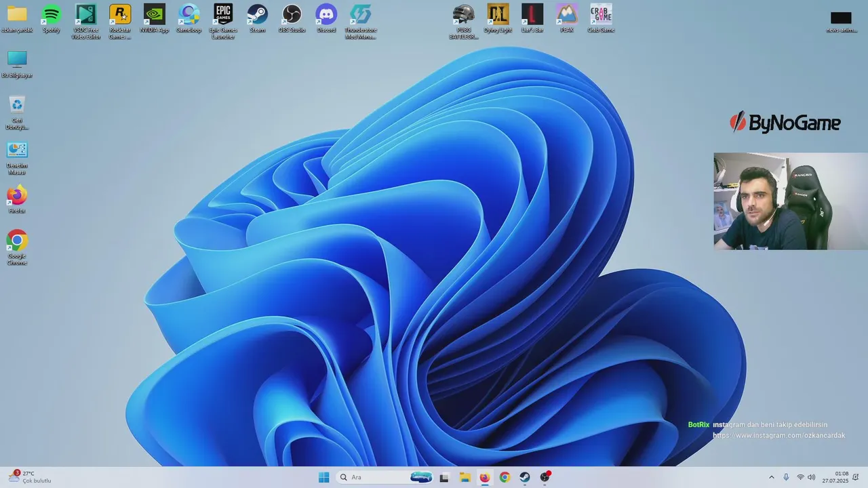Select the Denetim Masası desktop icon
The height and width of the screenshot is (488, 868).
[17, 158]
